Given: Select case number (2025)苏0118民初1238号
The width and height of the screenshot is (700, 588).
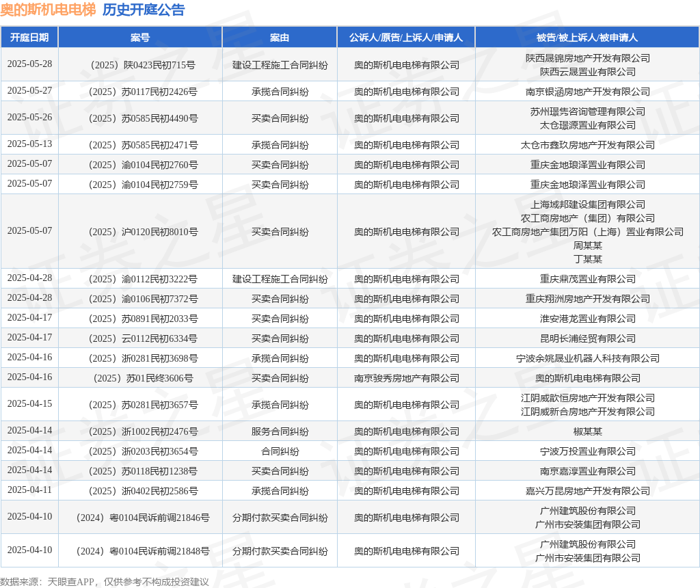Looking at the screenshot, I should 143,472.
